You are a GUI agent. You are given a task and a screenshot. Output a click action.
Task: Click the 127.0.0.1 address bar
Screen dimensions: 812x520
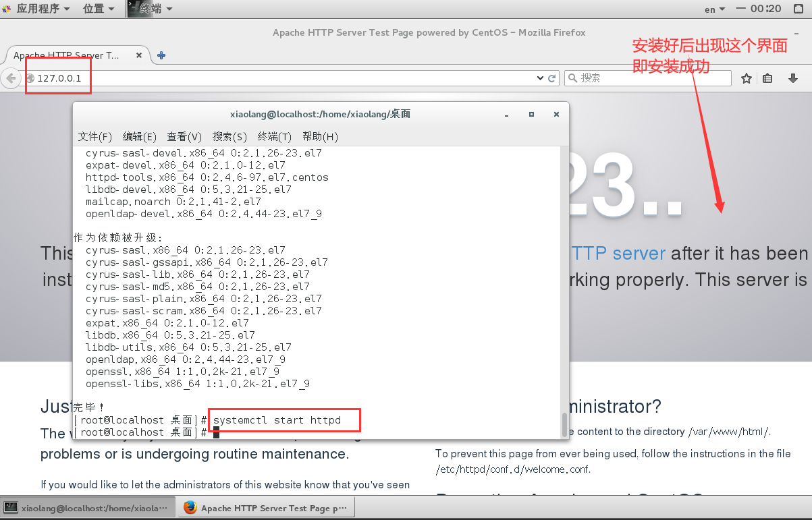coord(290,78)
